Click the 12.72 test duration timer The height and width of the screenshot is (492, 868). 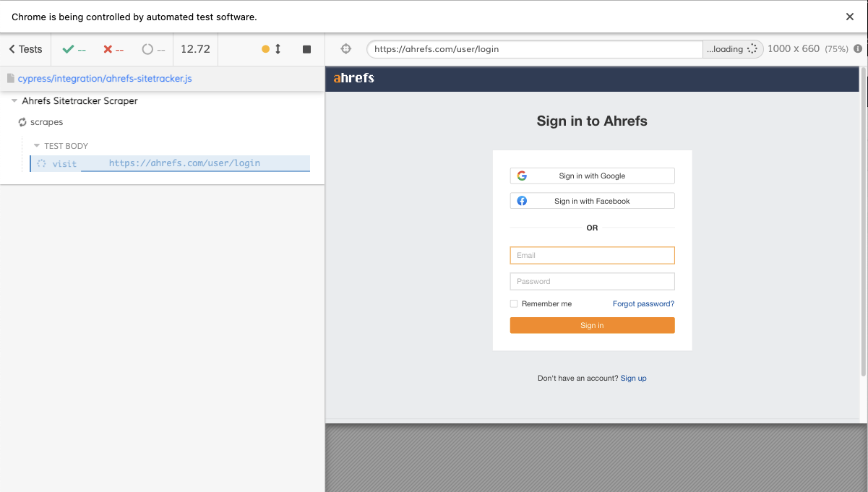(195, 49)
